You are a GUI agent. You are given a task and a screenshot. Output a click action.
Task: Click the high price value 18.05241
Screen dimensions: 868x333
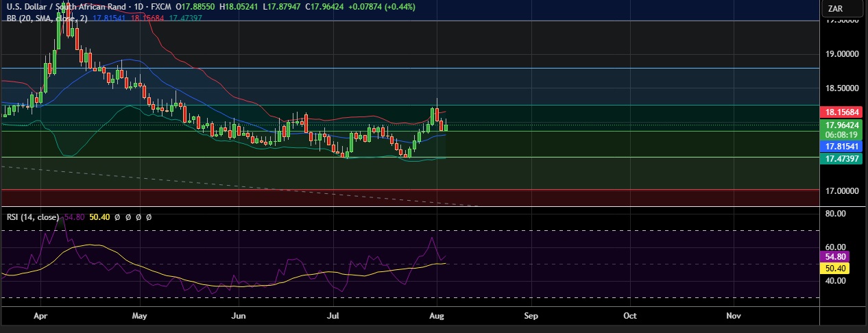[242, 7]
